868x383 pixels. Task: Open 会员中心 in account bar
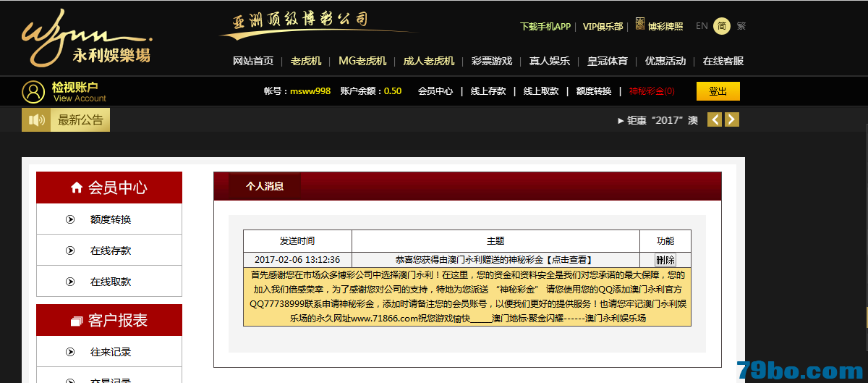click(435, 91)
